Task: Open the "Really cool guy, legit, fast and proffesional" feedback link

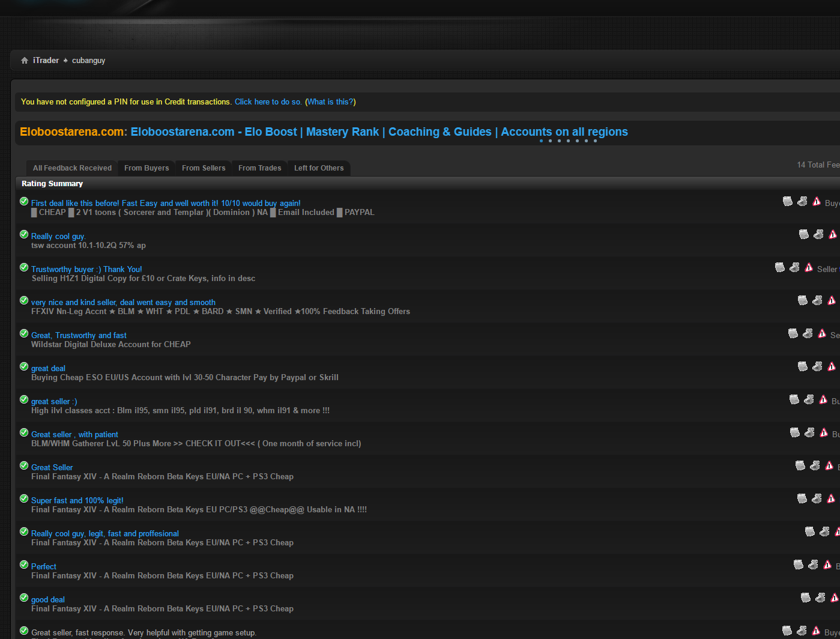Action: (x=105, y=533)
